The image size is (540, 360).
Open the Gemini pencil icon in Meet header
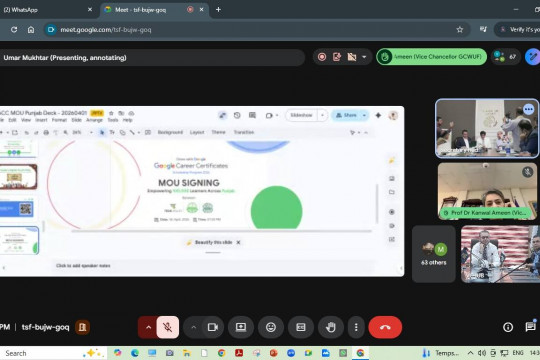click(532, 57)
